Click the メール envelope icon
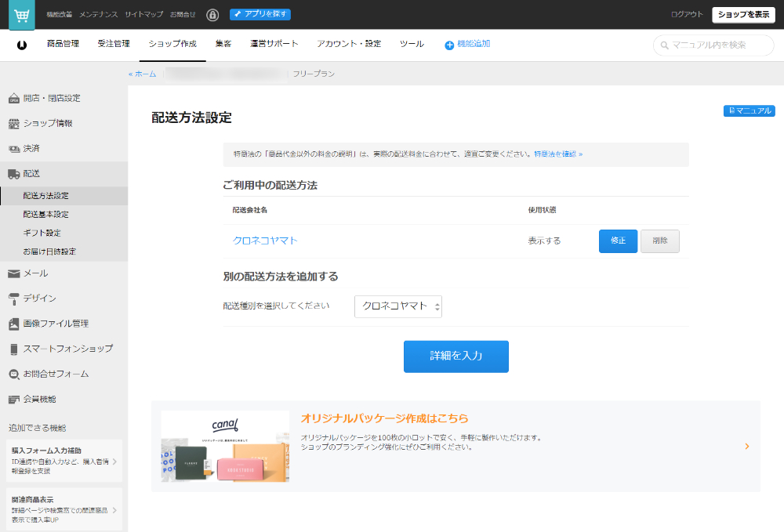784x532 pixels. pos(14,273)
